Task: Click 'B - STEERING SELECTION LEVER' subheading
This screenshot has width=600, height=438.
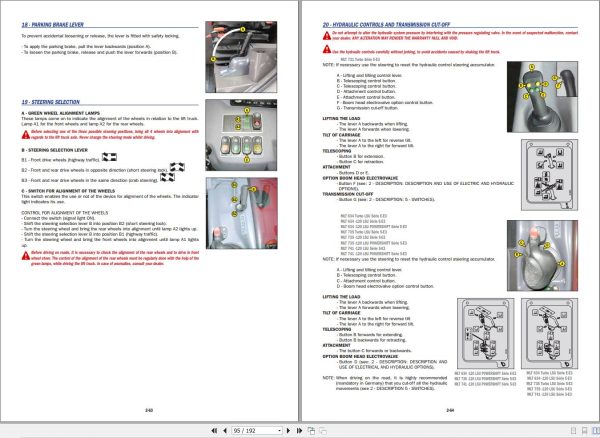Action: pos(54,150)
